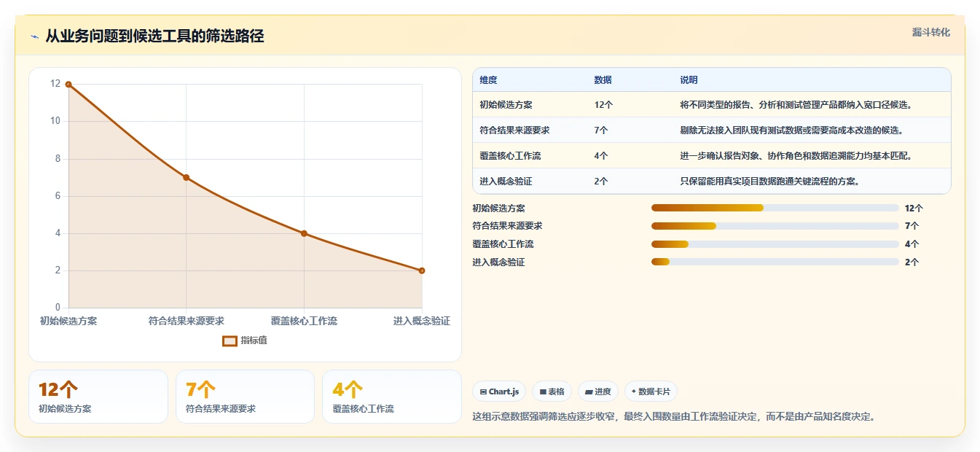Viewport: 980px width, 452px height.
Task: Click the description starting 进一步确认报告对象
Action: click(x=796, y=156)
